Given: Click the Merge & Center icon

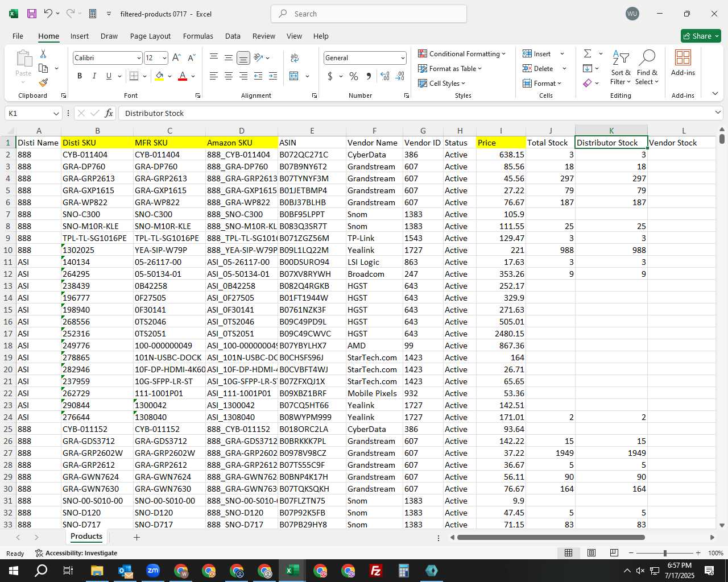Looking at the screenshot, I should tap(294, 76).
